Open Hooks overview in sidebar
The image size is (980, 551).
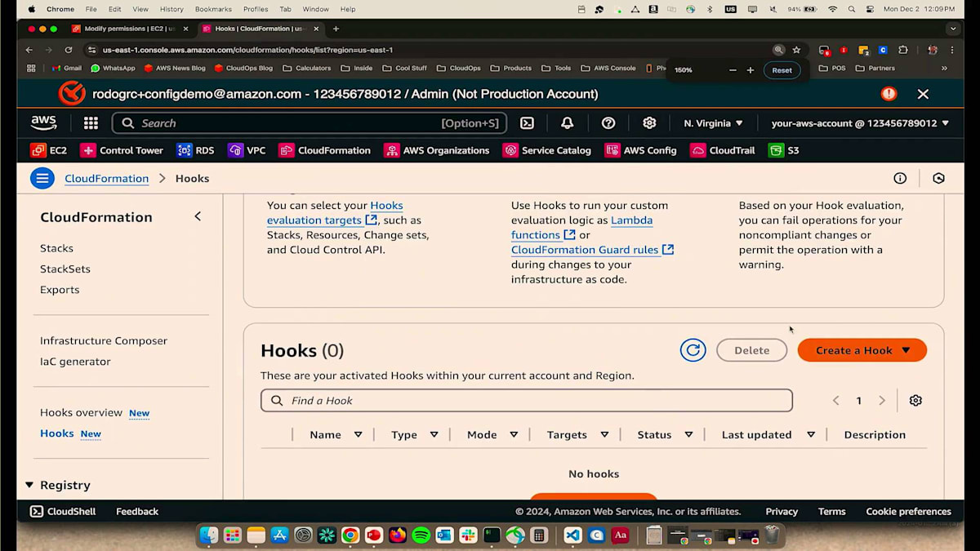[x=81, y=413]
